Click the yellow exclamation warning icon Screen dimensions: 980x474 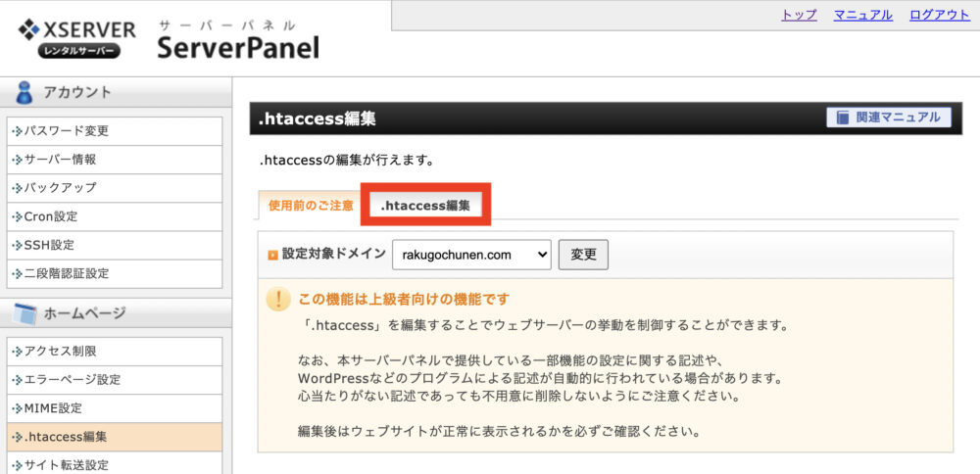point(278,300)
